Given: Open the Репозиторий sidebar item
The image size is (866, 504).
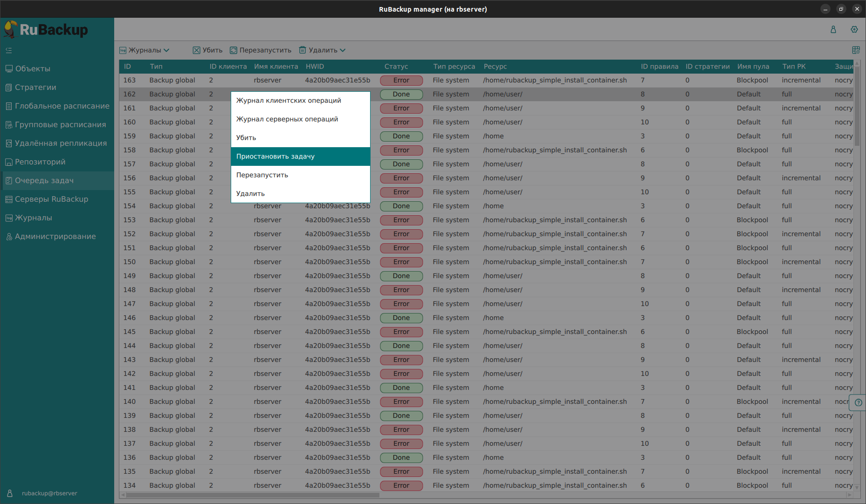Looking at the screenshot, I should pos(40,162).
